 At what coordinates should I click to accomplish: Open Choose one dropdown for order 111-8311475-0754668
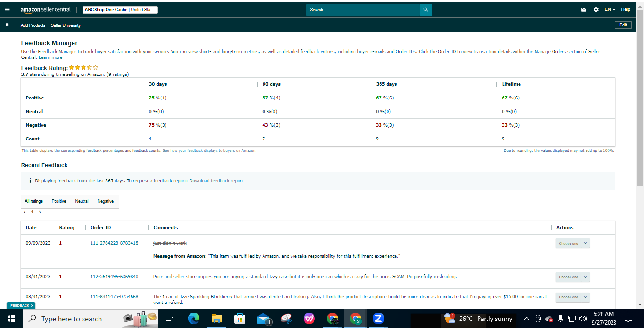[572, 297]
